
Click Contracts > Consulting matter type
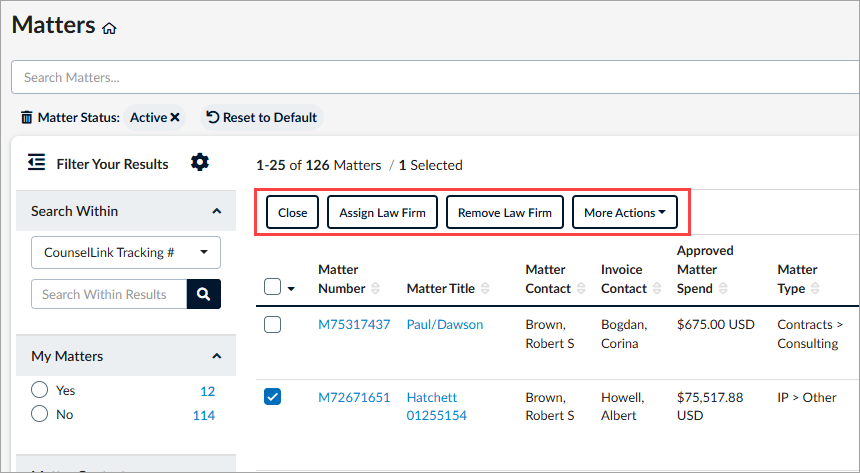[810, 334]
